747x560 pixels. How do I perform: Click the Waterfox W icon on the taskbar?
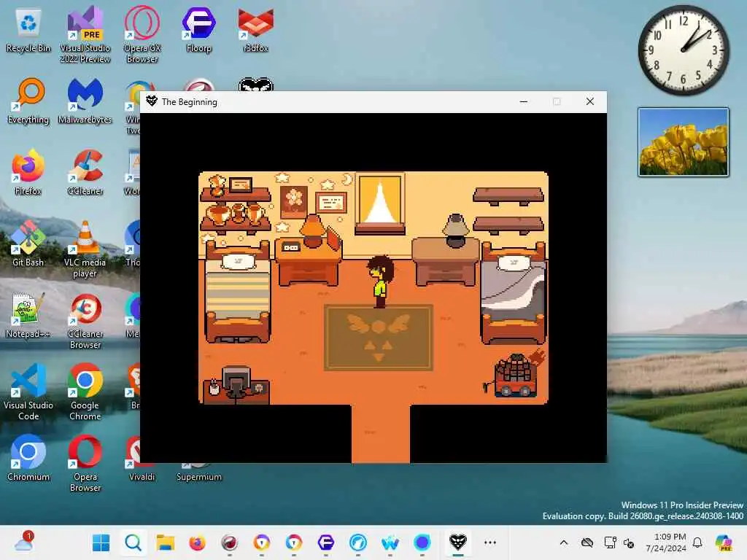pos(390,542)
